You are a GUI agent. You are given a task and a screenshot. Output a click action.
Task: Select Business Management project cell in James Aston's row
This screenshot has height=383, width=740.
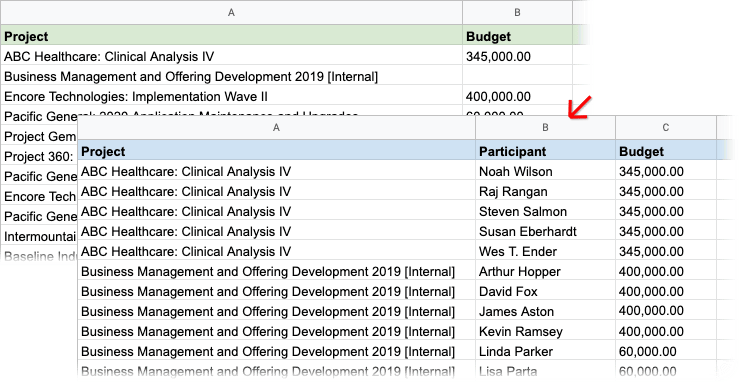point(277,311)
